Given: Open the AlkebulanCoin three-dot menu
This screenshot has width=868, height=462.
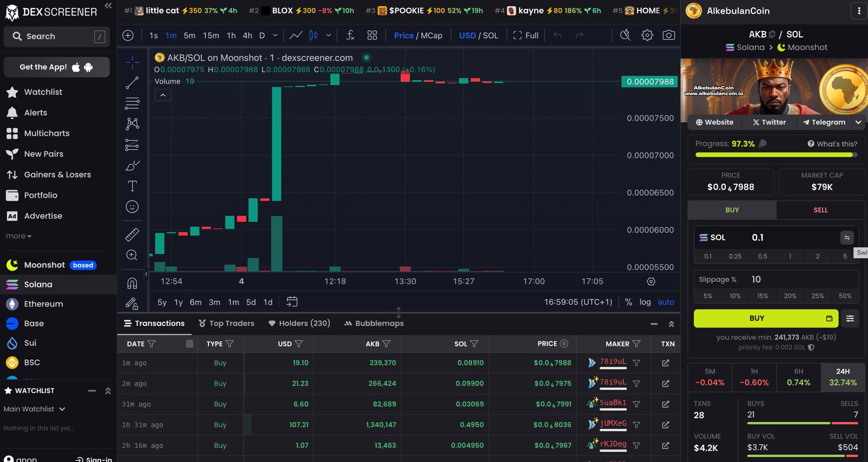Looking at the screenshot, I should [859, 11].
